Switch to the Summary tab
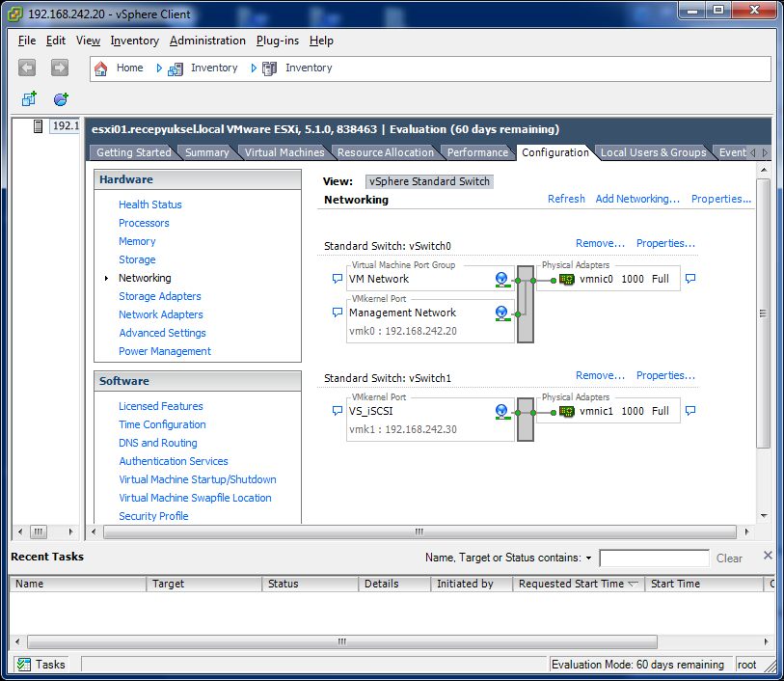Viewport: 784px width, 681px height. click(x=207, y=152)
